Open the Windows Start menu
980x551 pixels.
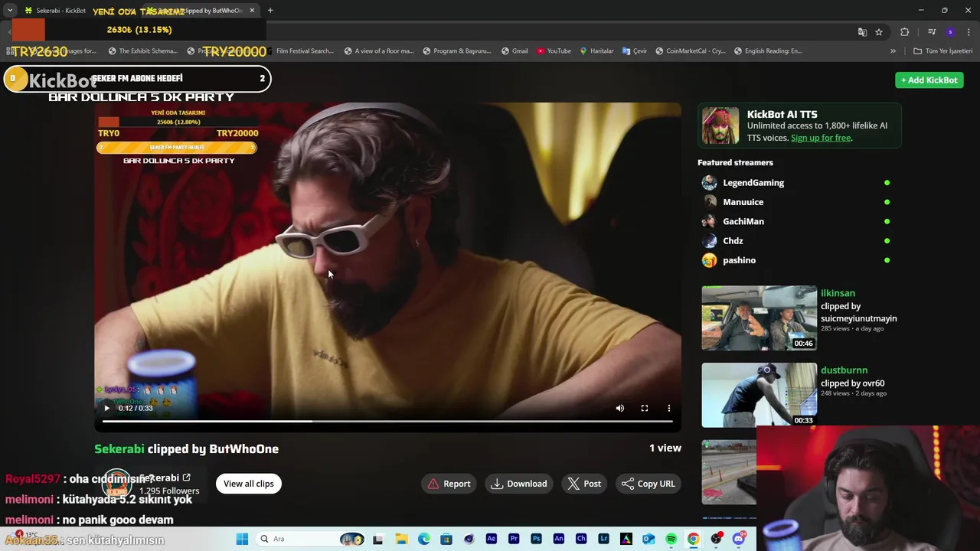[242, 540]
